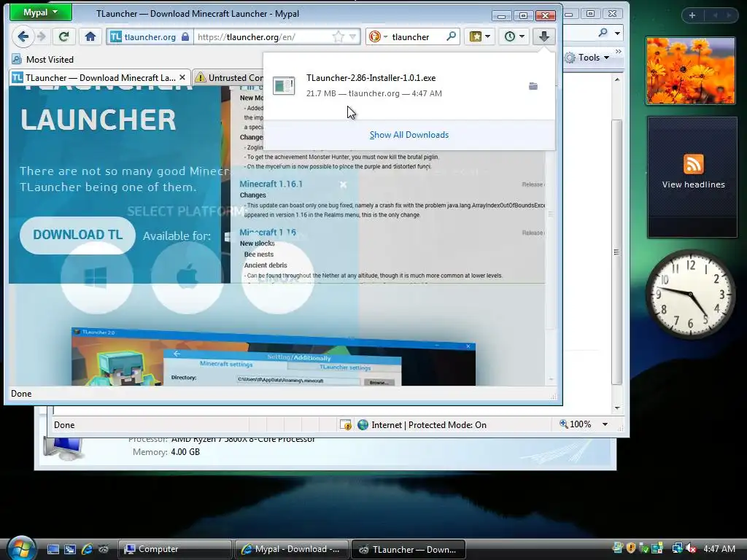Click Switch between windows quick launch icon

tap(70, 550)
